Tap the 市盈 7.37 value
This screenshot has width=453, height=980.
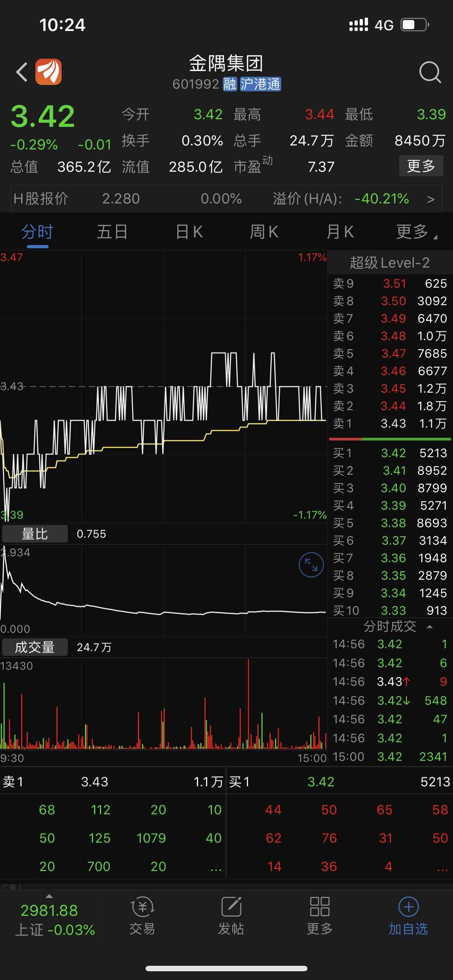click(x=321, y=167)
